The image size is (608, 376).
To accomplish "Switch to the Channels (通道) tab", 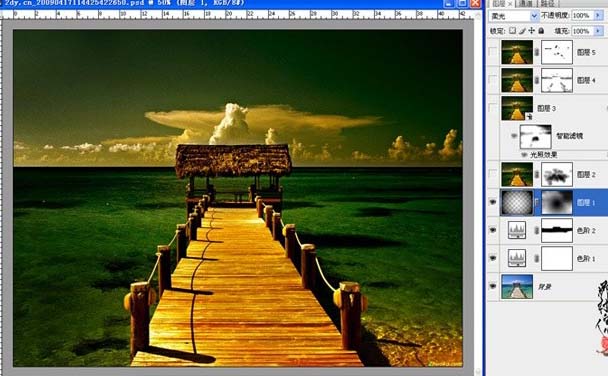I will (x=525, y=3).
